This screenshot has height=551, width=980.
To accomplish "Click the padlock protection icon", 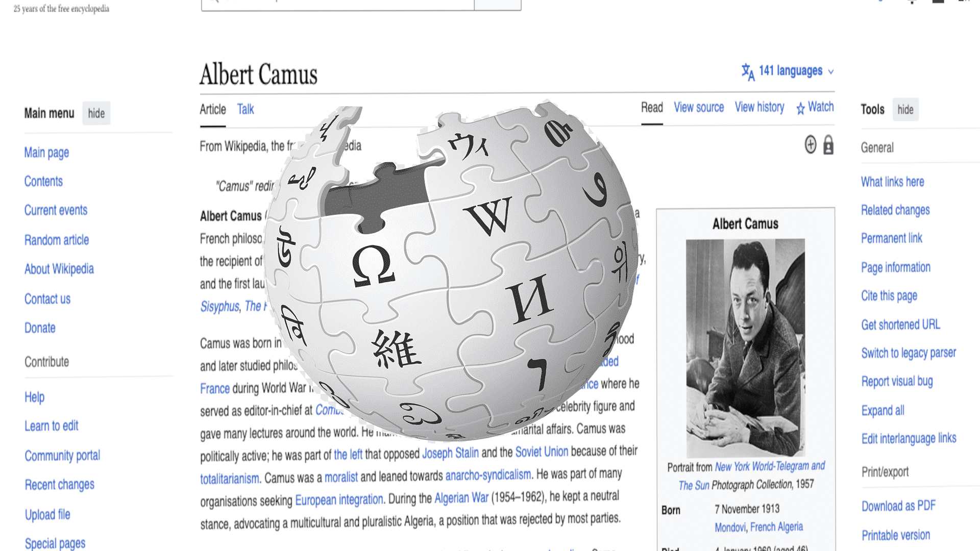I will pyautogui.click(x=828, y=145).
